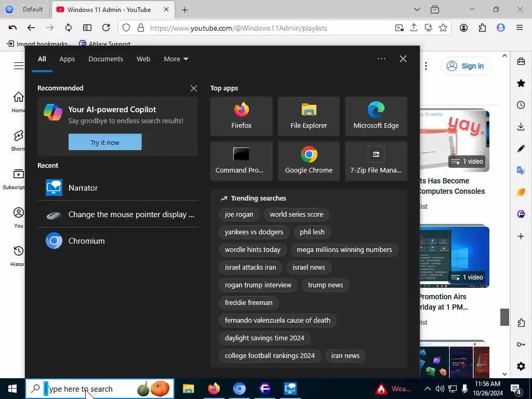The height and width of the screenshot is (399, 532).
Task: Select yankees vs dodgers trending search
Action: click(254, 232)
